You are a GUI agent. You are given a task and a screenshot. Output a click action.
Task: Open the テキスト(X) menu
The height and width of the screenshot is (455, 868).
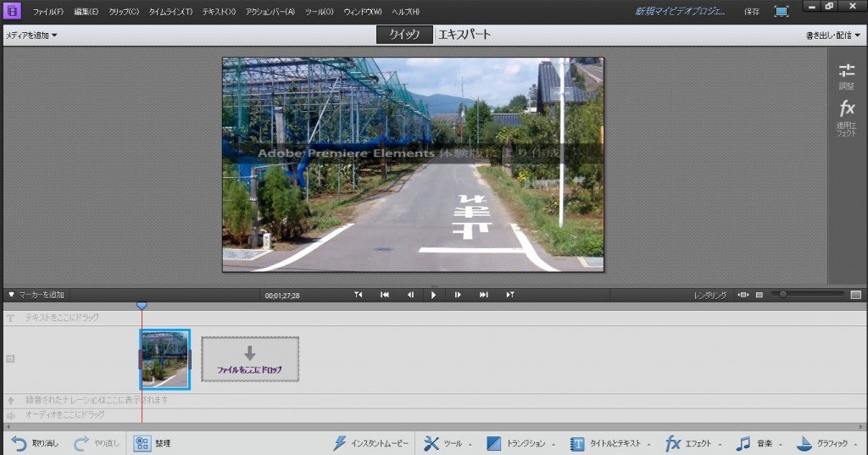pos(219,11)
